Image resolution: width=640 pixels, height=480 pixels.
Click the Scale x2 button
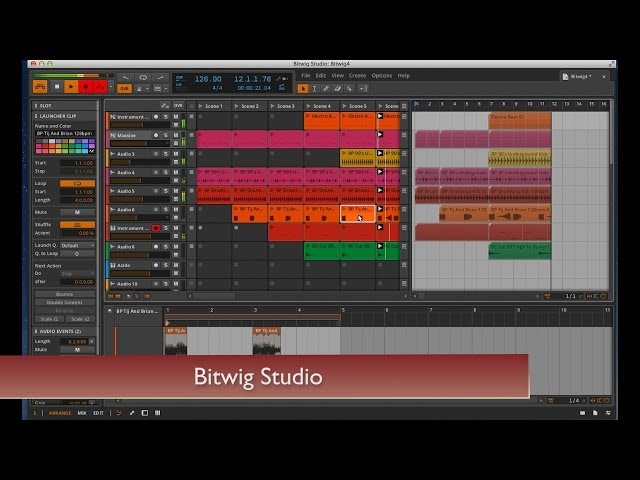80,319
